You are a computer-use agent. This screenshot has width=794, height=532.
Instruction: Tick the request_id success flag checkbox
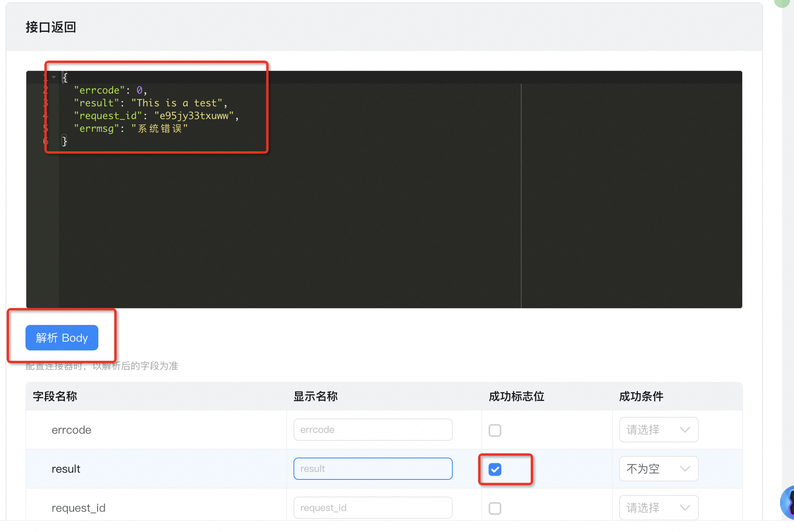point(495,508)
